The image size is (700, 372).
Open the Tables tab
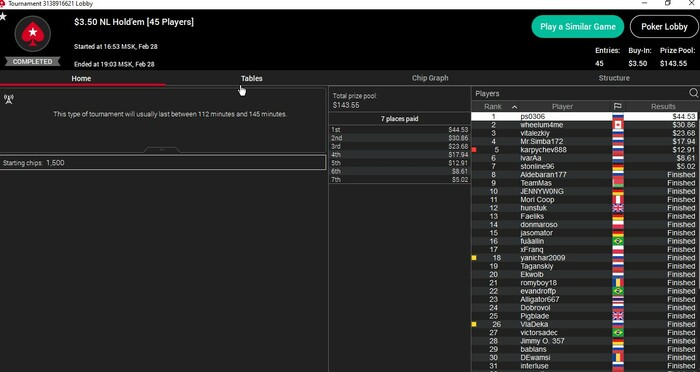(252, 78)
